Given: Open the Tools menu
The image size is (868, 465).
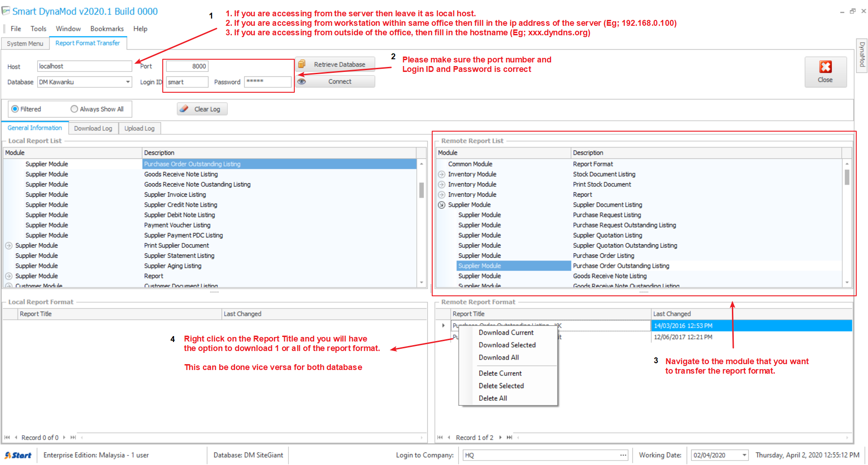Looking at the screenshot, I should tap(38, 28).
